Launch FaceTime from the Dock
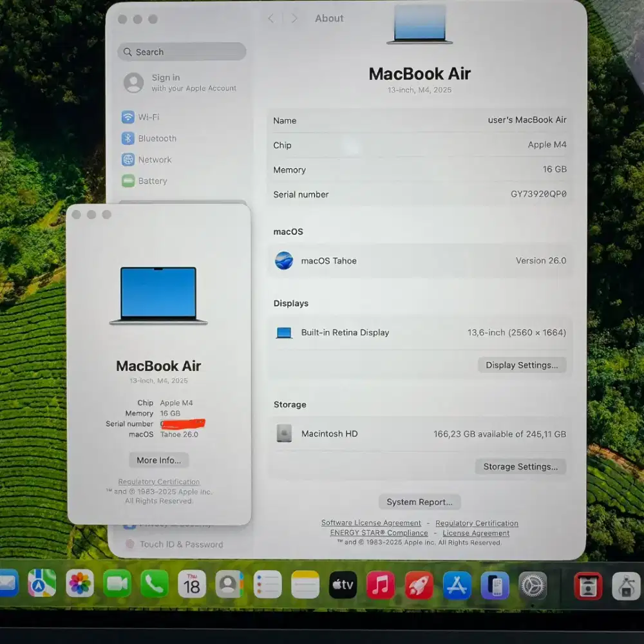644x644 pixels. click(117, 583)
